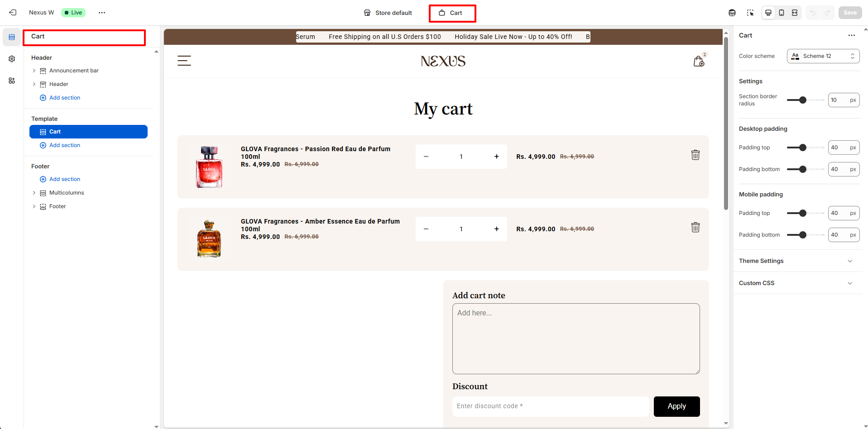Screen dimensions: 868x429
Task: Expand the Theme Settings panel
Action: coord(796,261)
